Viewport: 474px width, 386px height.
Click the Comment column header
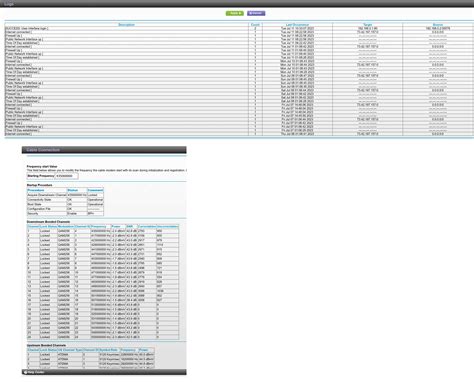coord(95,190)
